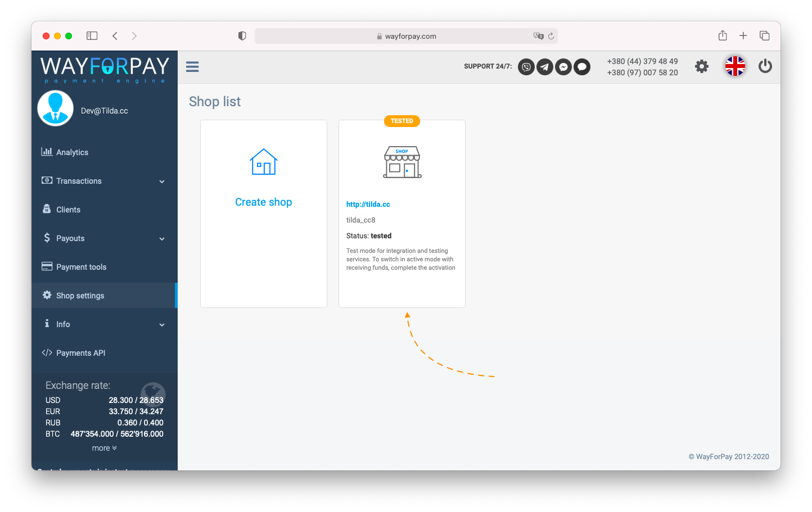The height and width of the screenshot is (512, 812).
Task: Expand the Transactions section chevron
Action: 163,181
